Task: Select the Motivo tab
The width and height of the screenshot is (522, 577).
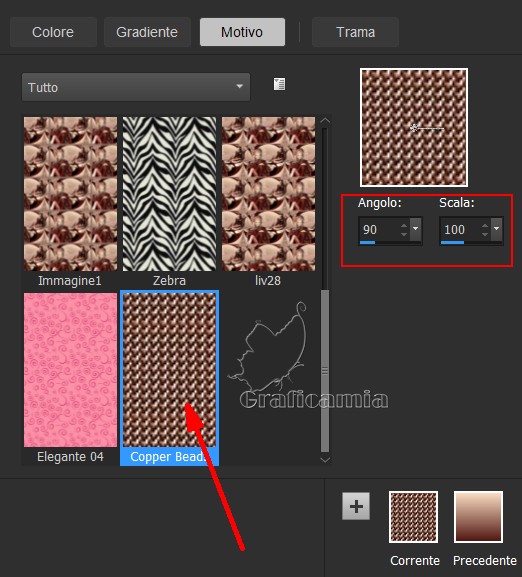Action: pyautogui.click(x=242, y=32)
